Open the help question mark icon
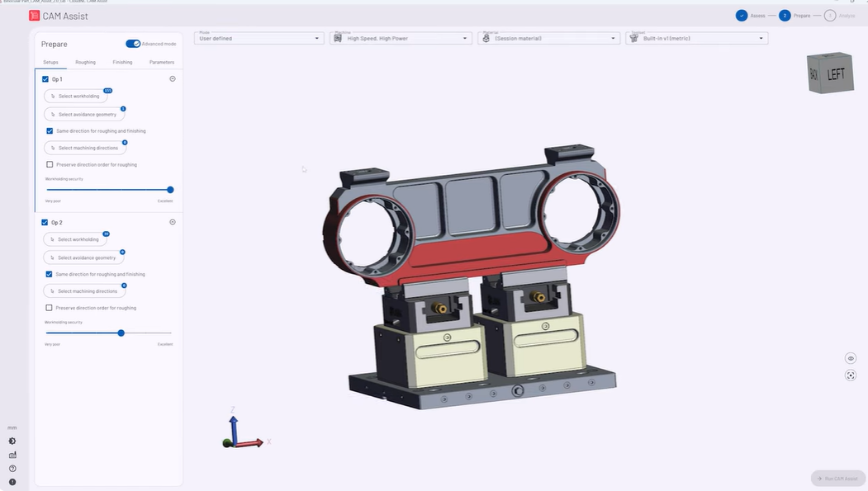868x491 pixels. 12,469
